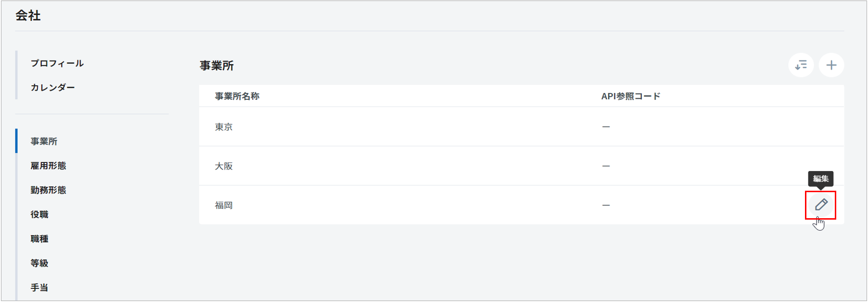Select 事業所 in the sidebar

(44, 141)
